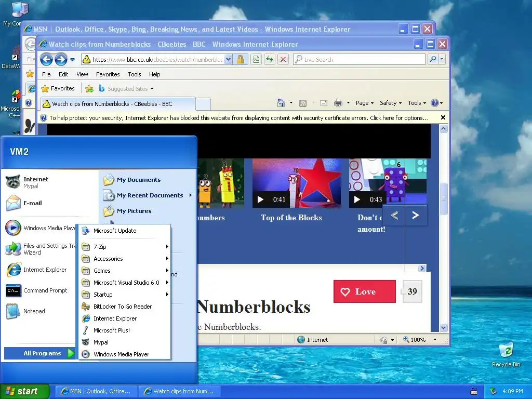Expand the 7-Zip program folder
532x399 pixels.
[x=124, y=247]
